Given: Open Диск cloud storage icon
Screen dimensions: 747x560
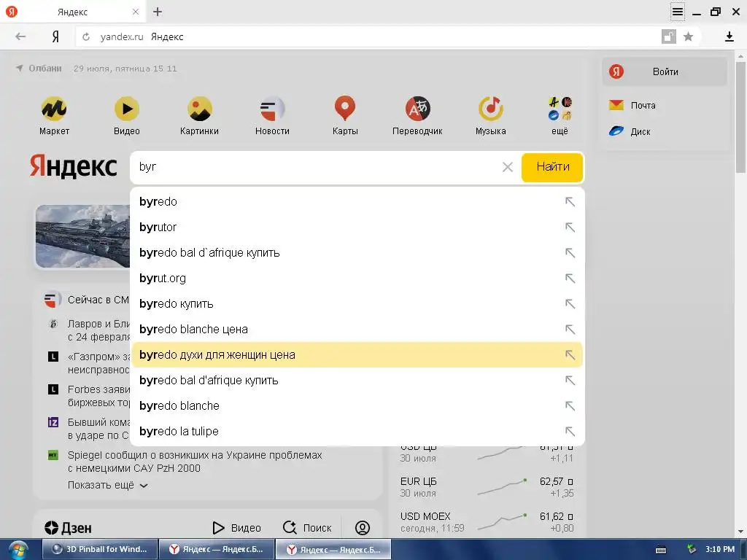Looking at the screenshot, I should (x=616, y=131).
